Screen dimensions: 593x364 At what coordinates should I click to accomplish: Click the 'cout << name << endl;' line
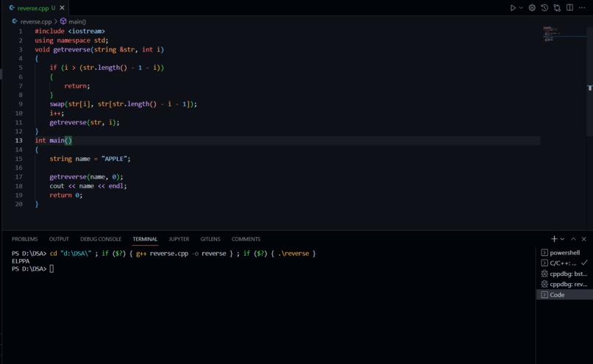click(88, 186)
